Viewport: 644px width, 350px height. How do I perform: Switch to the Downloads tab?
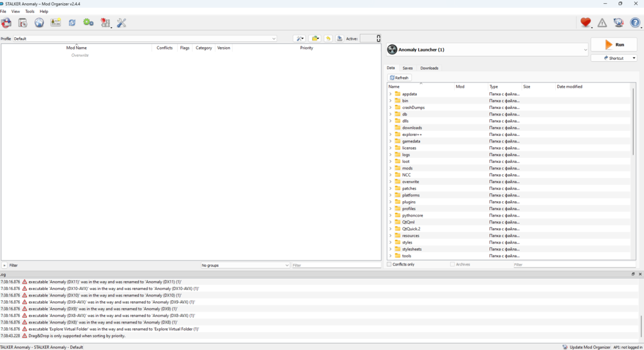click(429, 68)
